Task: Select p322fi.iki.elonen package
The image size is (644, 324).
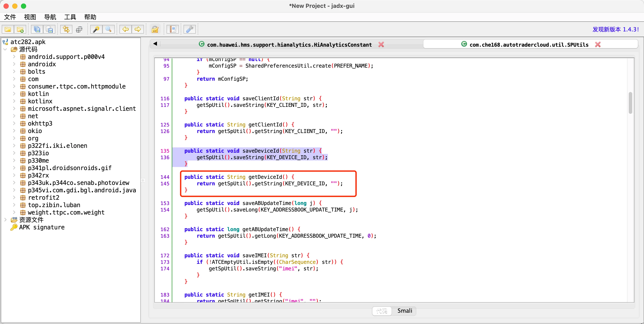Action: (58, 146)
